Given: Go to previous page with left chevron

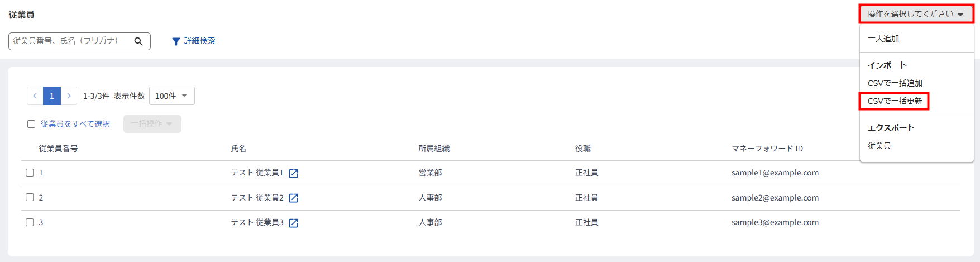Looking at the screenshot, I should coord(35,96).
